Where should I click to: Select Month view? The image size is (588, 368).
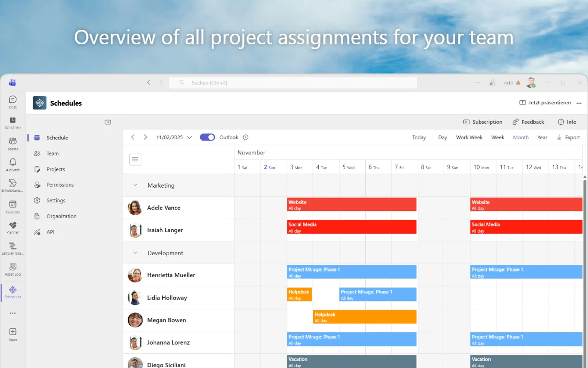tap(521, 137)
